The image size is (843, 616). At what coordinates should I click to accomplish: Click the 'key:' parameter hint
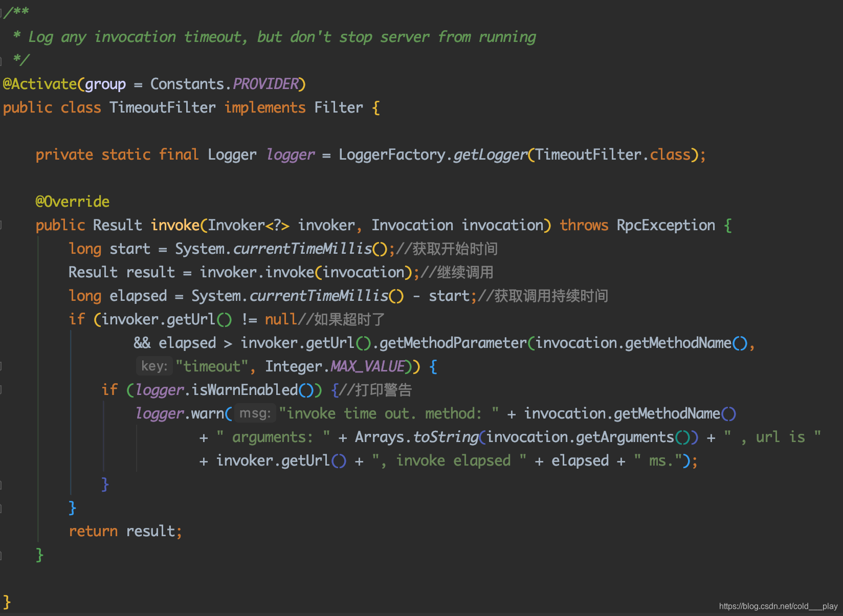pos(154,366)
